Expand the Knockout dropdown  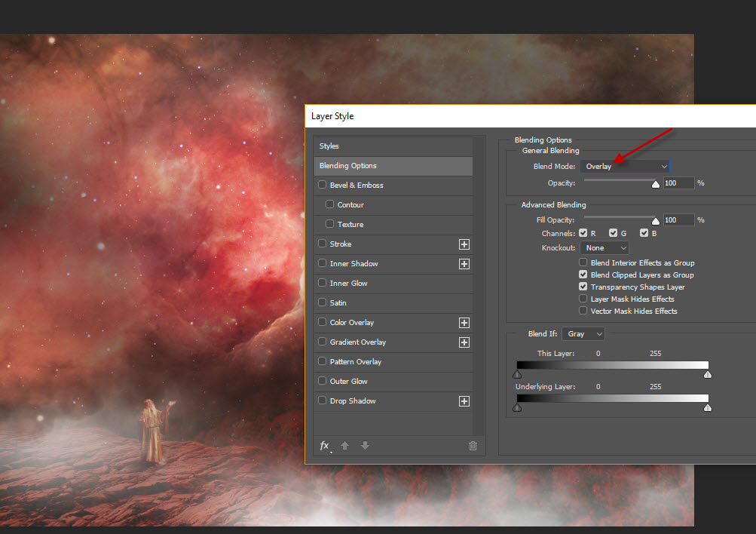point(605,247)
